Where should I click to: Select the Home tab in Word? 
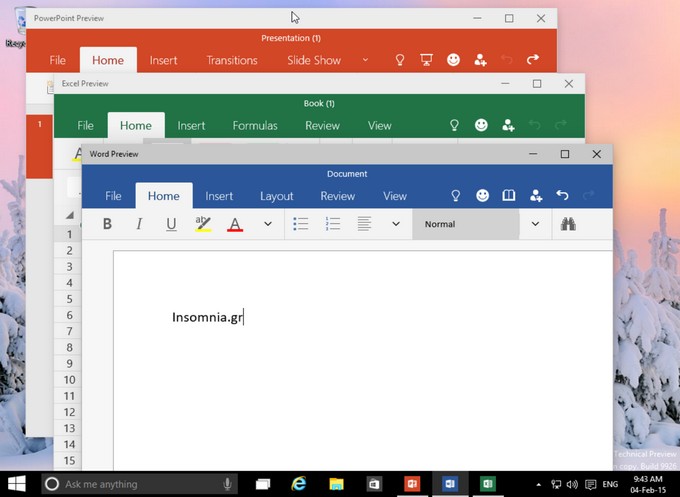coord(163,196)
